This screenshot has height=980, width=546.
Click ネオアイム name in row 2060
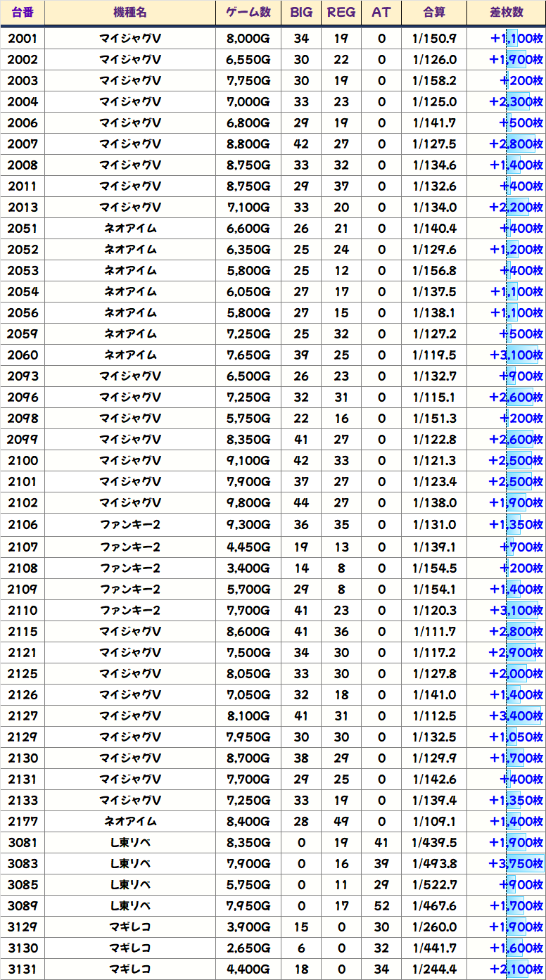pos(130,355)
